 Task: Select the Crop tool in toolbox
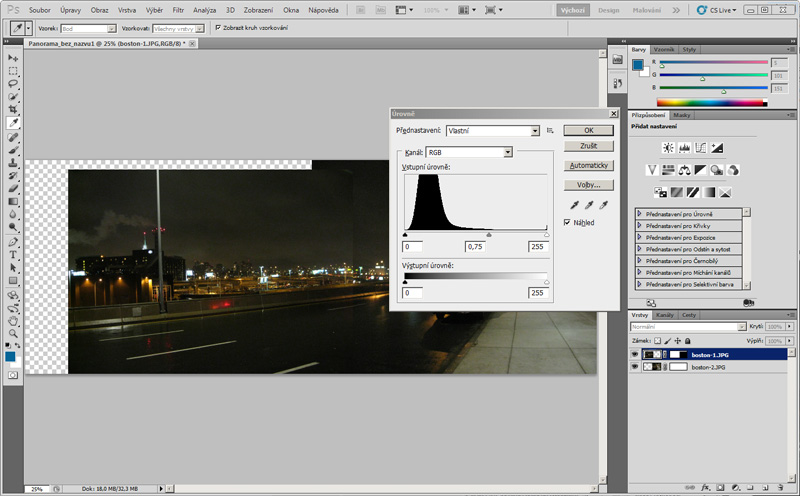14,110
